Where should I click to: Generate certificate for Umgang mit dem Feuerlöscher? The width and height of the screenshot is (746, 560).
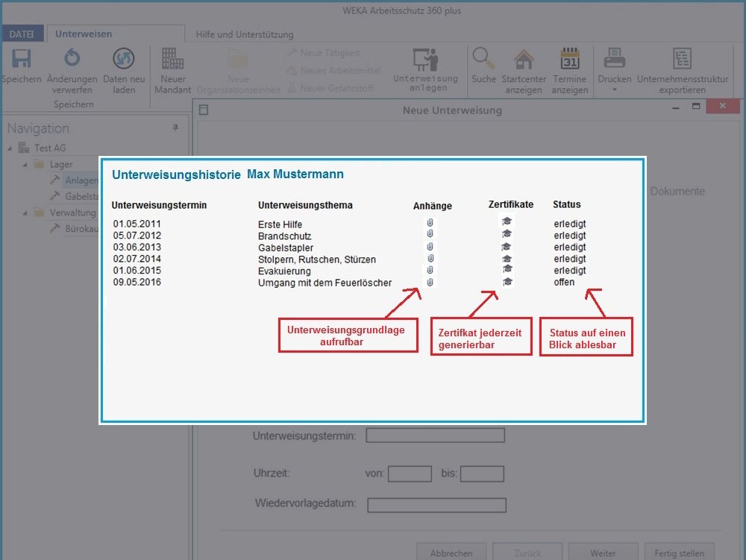coord(507,281)
